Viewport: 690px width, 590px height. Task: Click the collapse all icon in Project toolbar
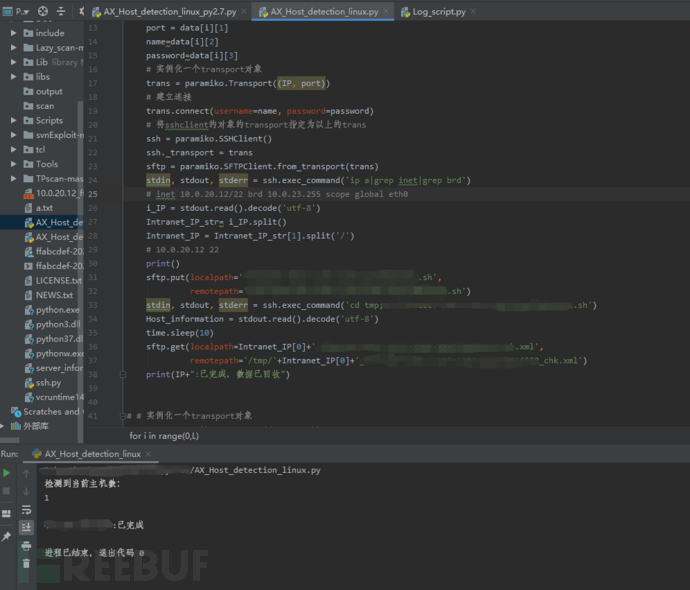pyautogui.click(x=58, y=12)
